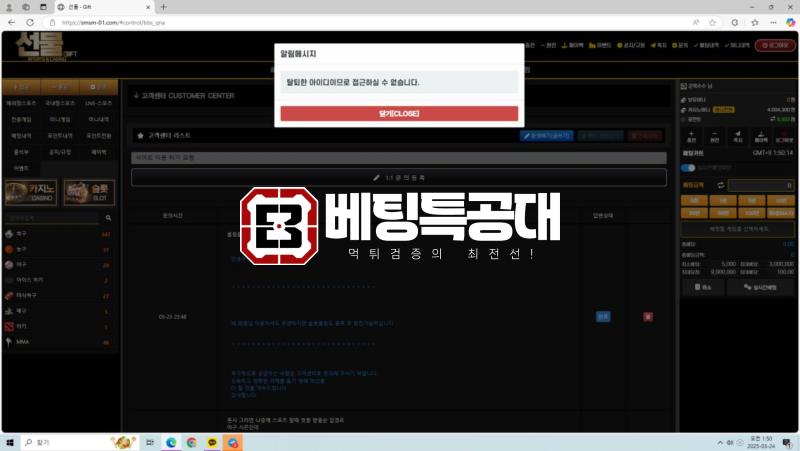Toggle the blue switch in bet cart
This screenshot has width=800, height=451.
(688, 168)
